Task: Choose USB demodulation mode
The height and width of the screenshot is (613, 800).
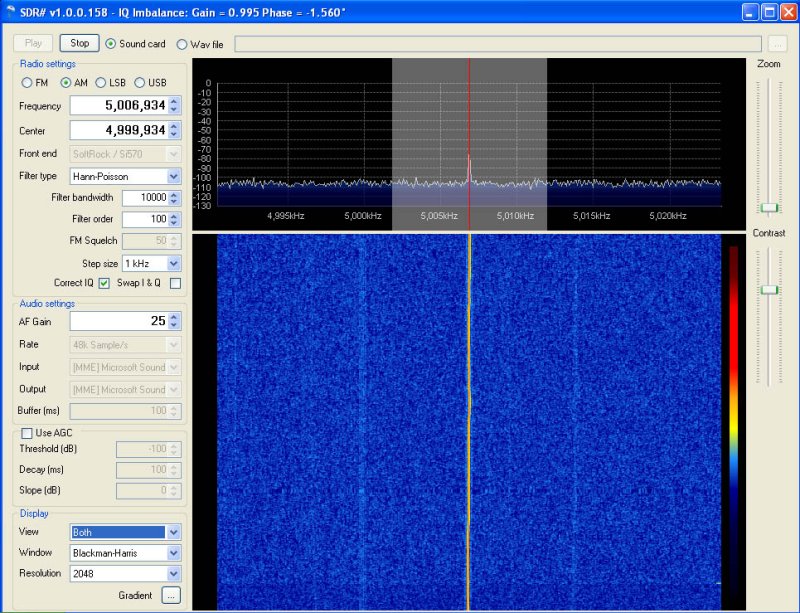Action: [139, 83]
